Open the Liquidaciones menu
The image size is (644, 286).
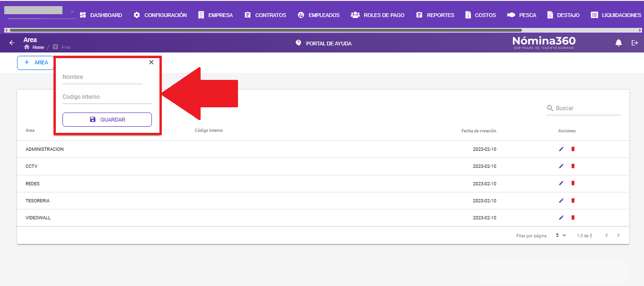coord(616,15)
